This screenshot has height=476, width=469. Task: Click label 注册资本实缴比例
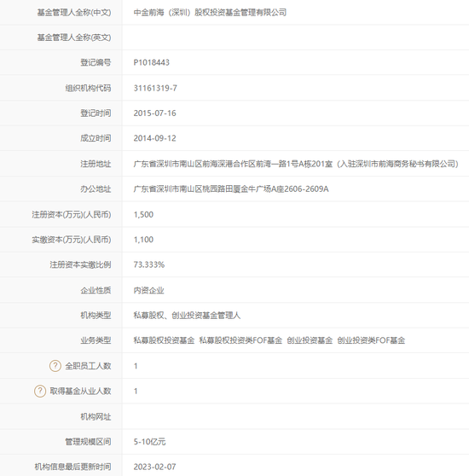tap(80, 264)
